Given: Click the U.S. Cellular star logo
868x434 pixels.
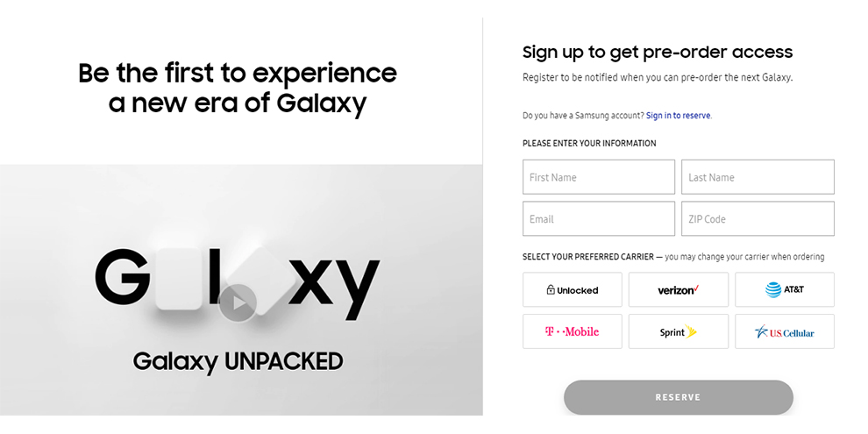Looking at the screenshot, I should (762, 331).
